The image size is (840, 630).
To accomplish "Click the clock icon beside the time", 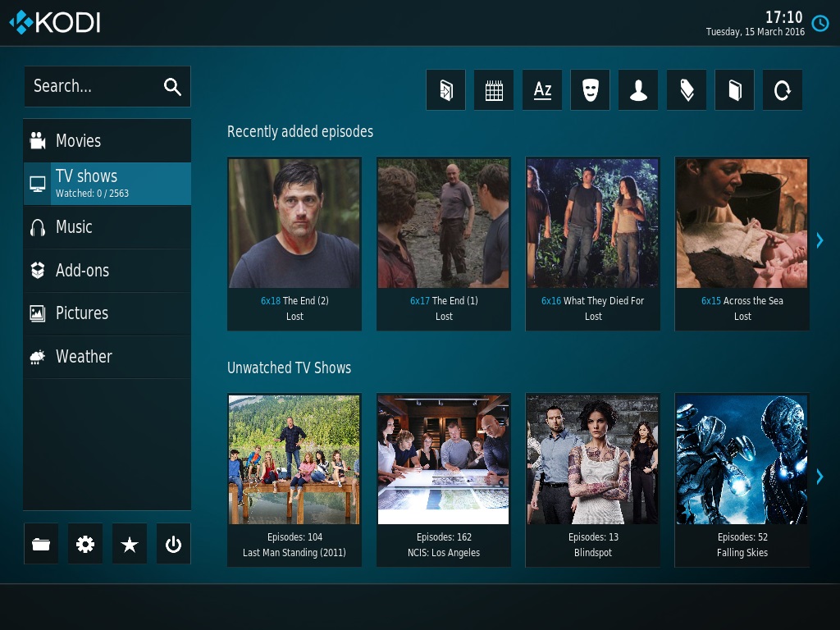I will (820, 23).
